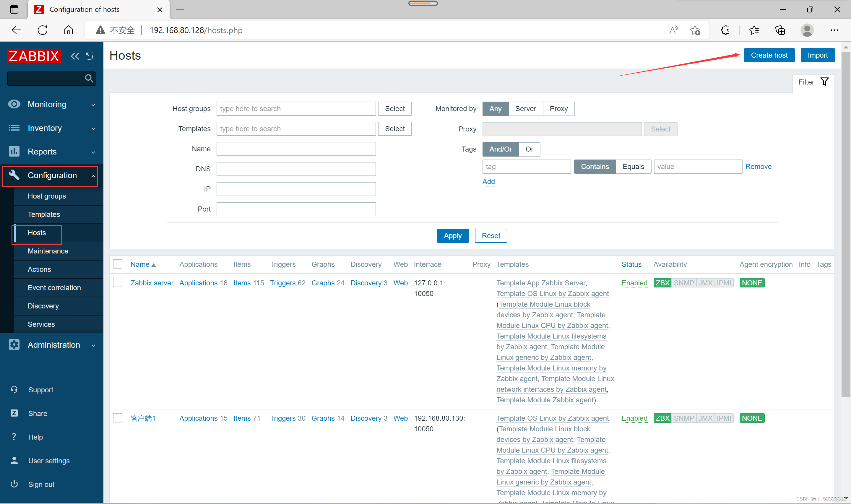Click the Sign out power icon
The height and width of the screenshot is (504, 851).
coord(14,484)
